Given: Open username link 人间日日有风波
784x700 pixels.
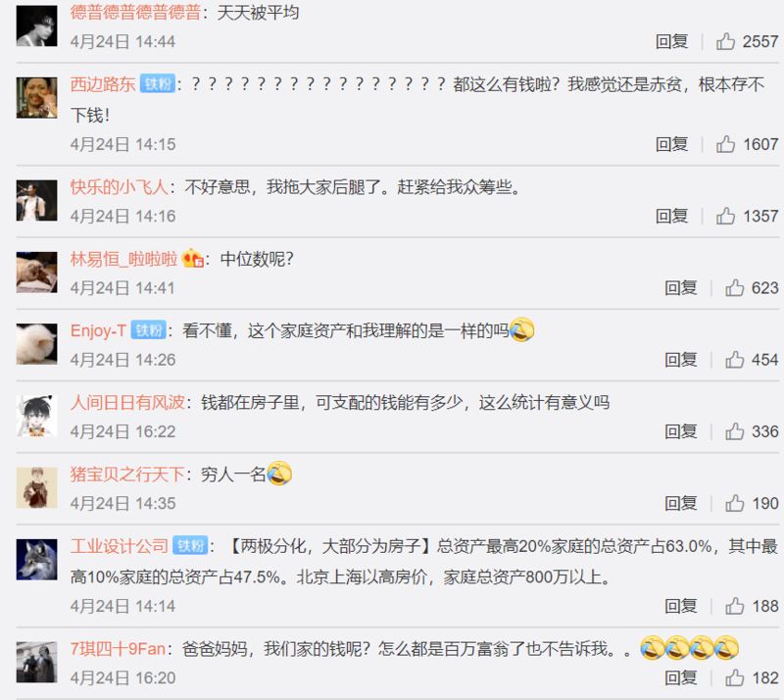Looking at the screenshot, I should [127, 403].
